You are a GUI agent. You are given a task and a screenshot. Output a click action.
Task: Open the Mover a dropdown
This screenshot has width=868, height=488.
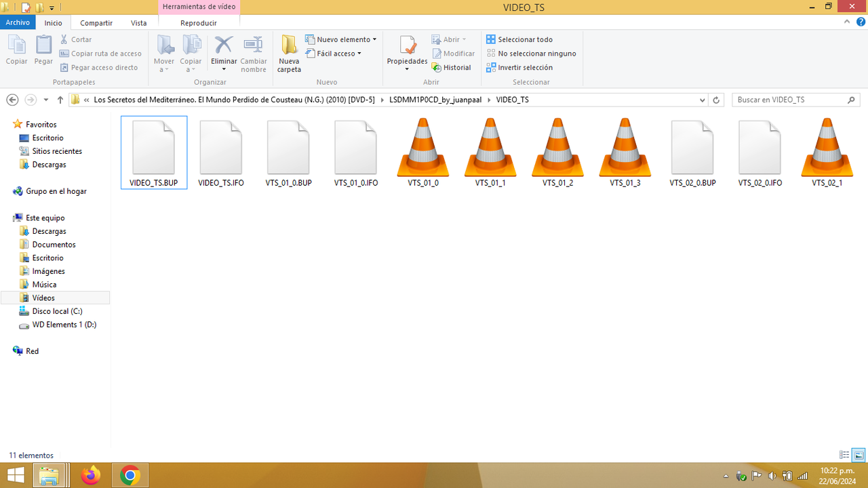[164, 54]
